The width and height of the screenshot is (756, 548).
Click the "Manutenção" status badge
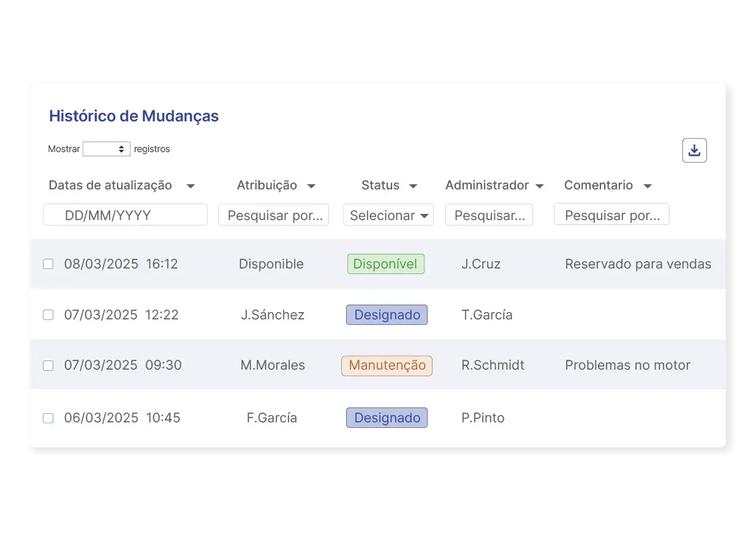387,365
